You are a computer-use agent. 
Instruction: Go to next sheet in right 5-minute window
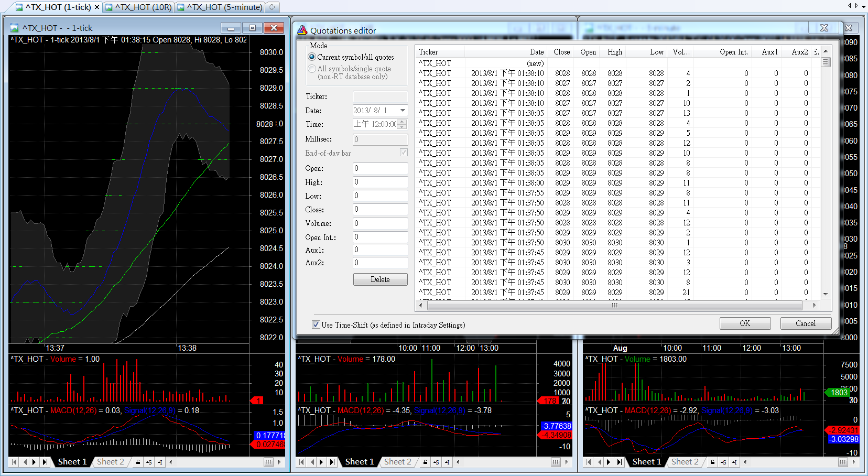tap(609, 462)
